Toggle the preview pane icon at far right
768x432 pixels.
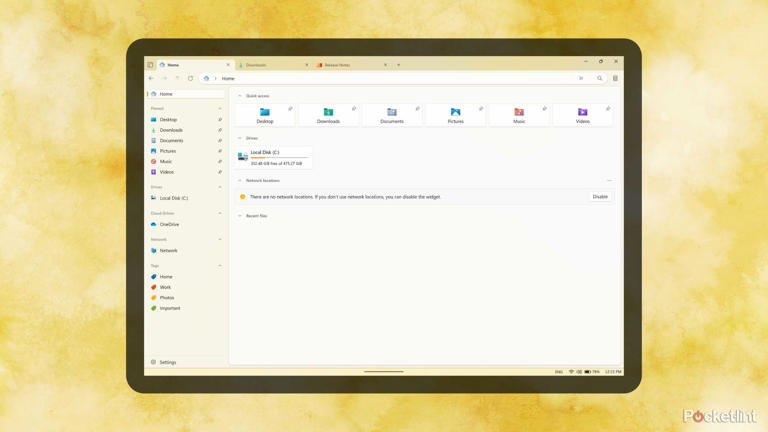coord(615,78)
